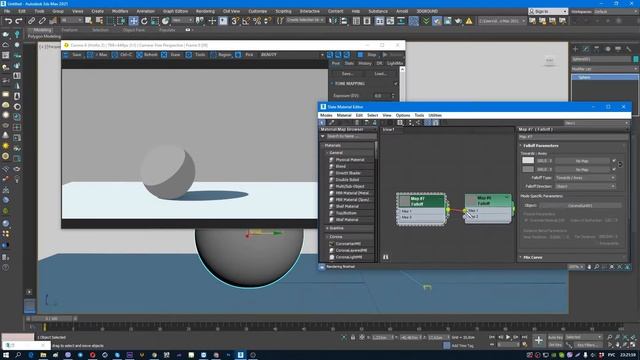Undo with the main toolbar Undo arrow

[x=8, y=21]
